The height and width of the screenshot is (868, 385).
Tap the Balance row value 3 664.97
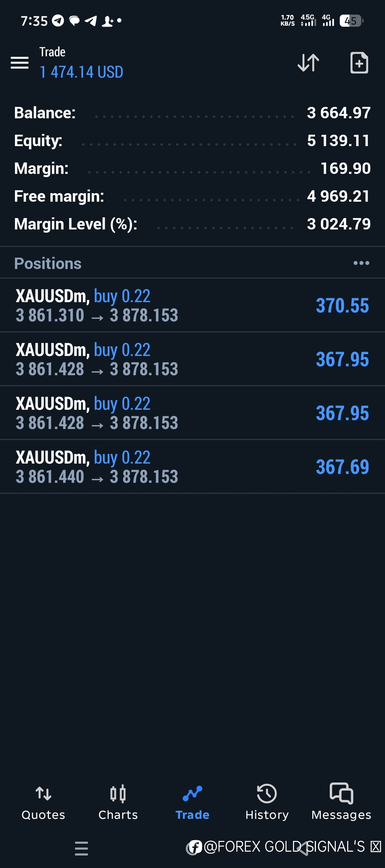[339, 113]
